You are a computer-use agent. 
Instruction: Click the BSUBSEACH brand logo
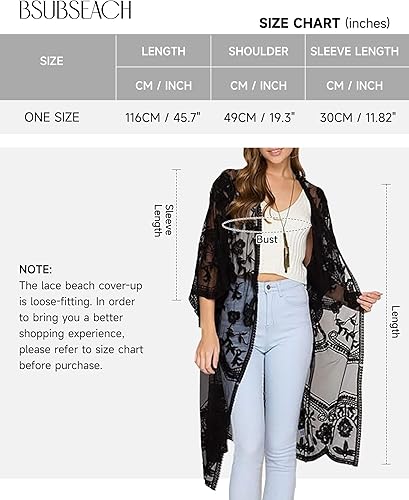pyautogui.click(x=75, y=10)
